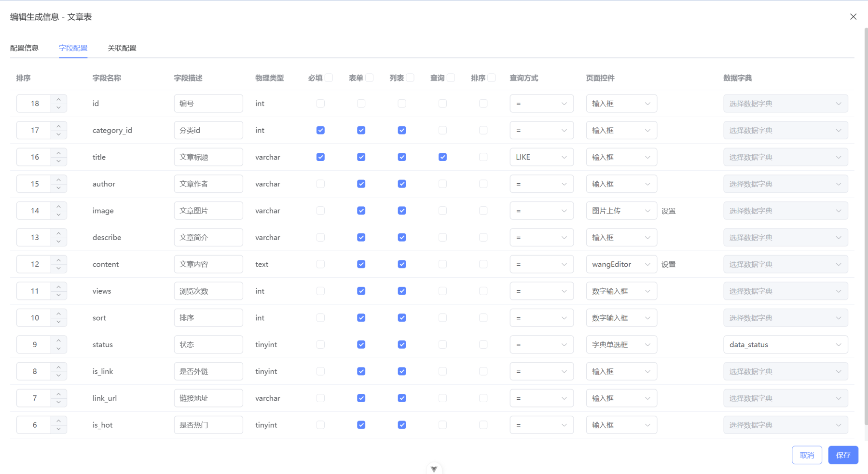
Task: Open LIKE query method dropdown for title
Action: (541, 157)
